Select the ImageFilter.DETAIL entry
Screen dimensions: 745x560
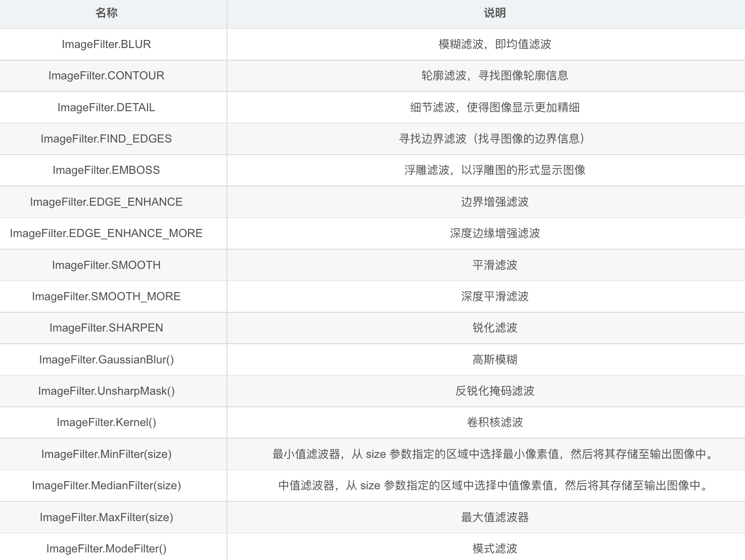coord(105,107)
